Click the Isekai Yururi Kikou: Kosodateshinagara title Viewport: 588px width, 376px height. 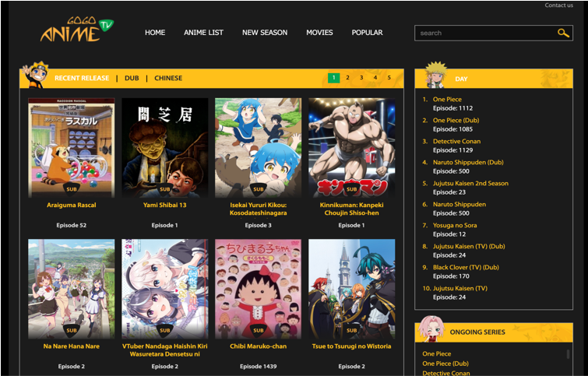pos(259,209)
